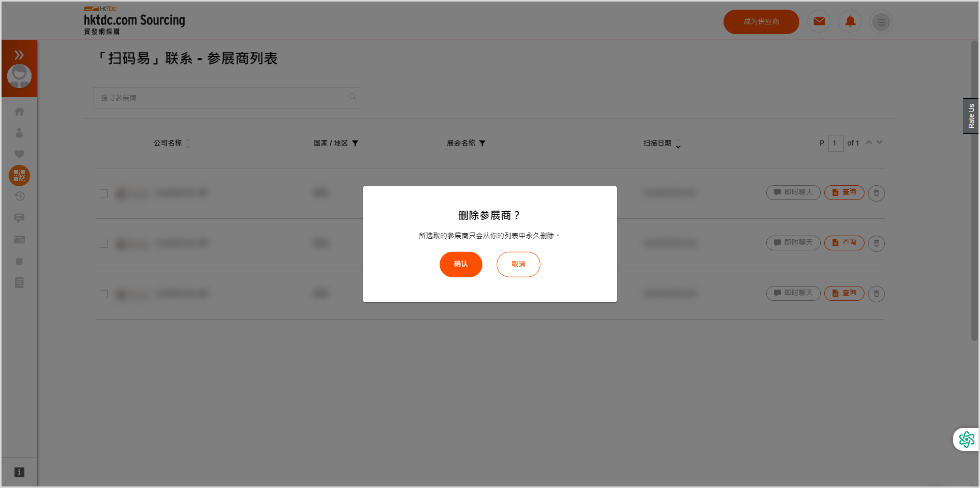Image resolution: width=980 pixels, height=488 pixels.
Task: Open the 国家 / 地区 filter
Action: [355, 143]
